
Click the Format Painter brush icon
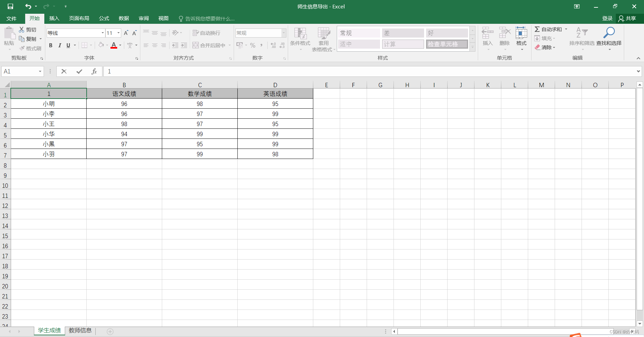(x=22, y=48)
